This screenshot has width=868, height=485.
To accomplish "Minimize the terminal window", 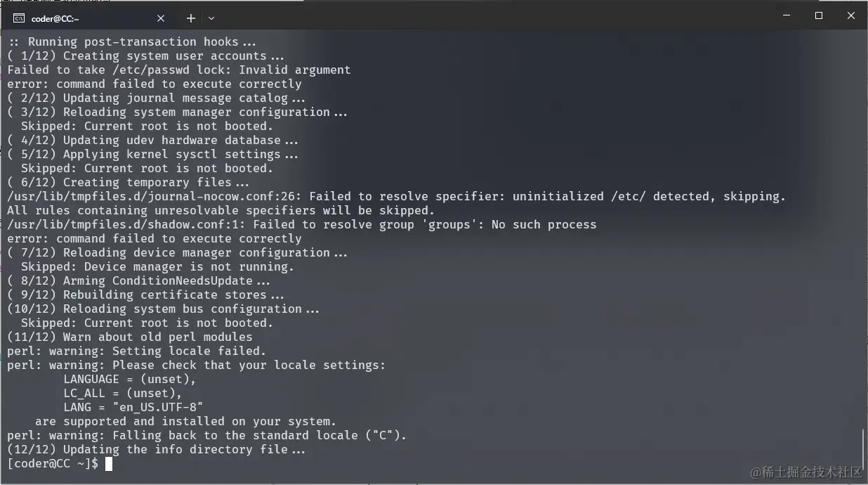I will (786, 15).
